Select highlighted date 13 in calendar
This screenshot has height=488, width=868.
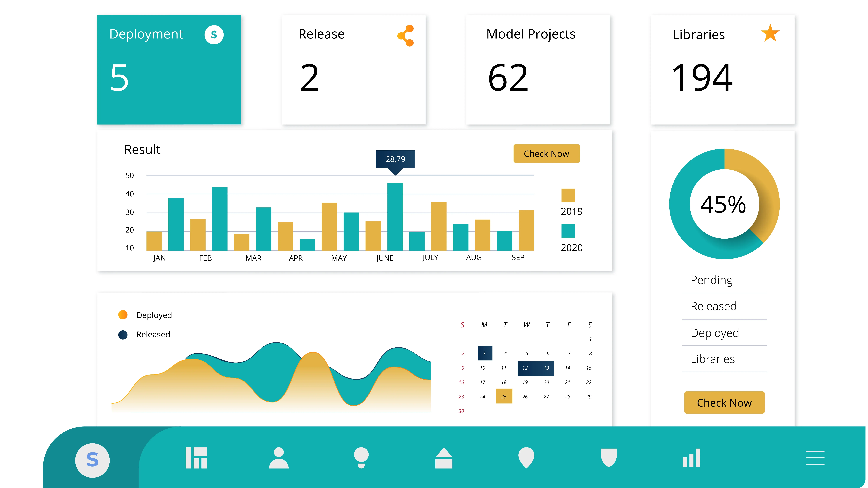[x=546, y=368]
